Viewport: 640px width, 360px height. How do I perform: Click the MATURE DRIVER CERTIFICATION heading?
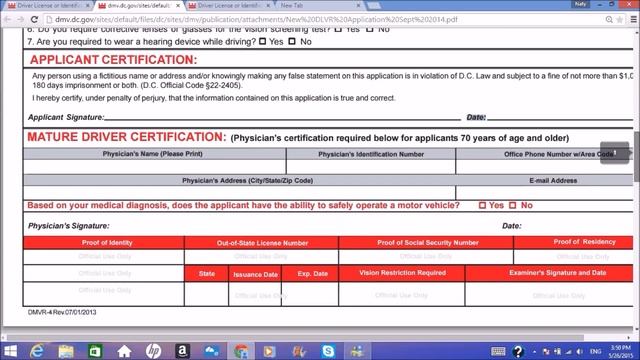pyautogui.click(x=127, y=137)
